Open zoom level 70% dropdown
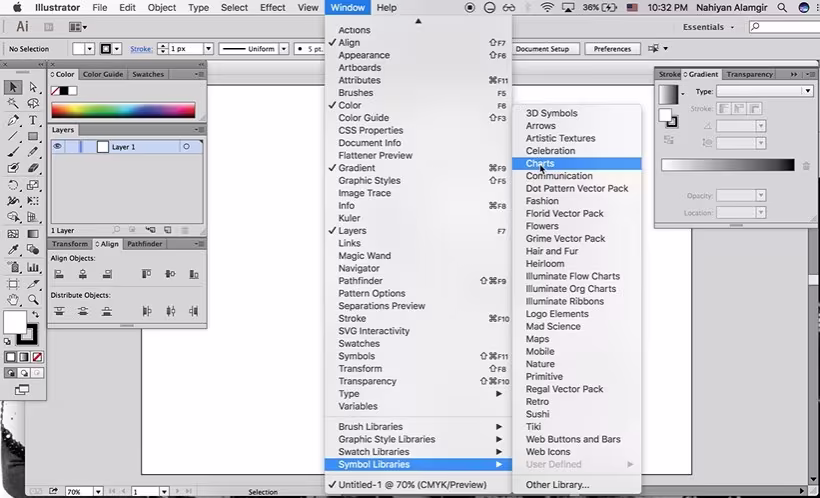Image resolution: width=820 pixels, height=498 pixels. 98,492
